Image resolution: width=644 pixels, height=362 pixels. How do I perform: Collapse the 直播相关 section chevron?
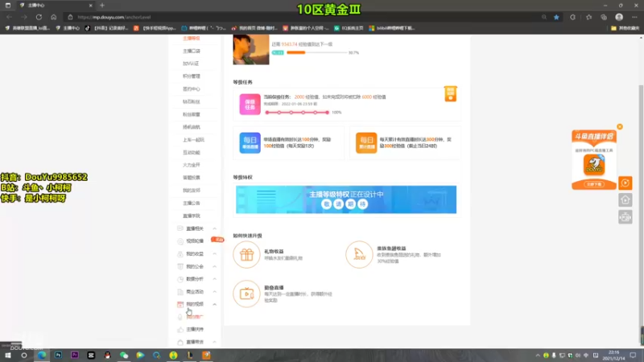tap(214, 228)
